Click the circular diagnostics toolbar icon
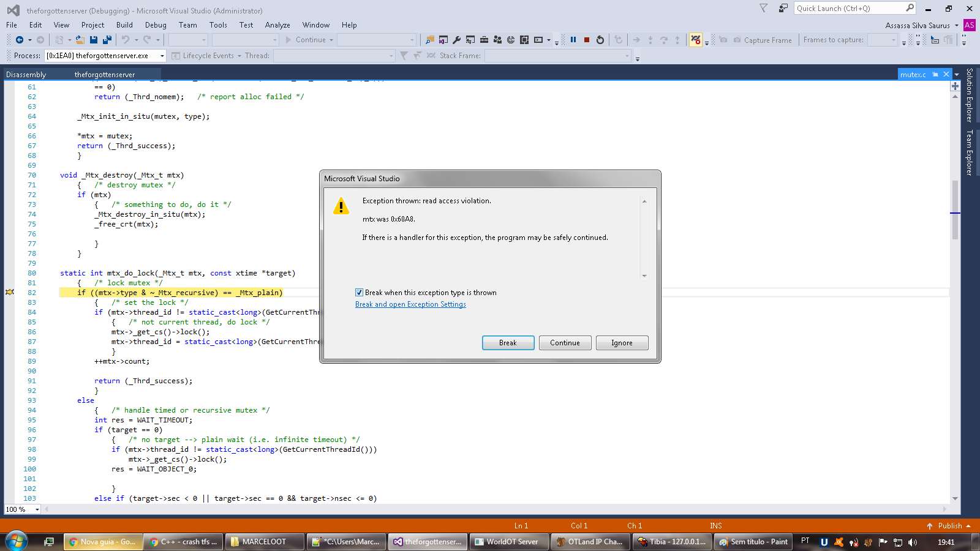 (x=511, y=40)
